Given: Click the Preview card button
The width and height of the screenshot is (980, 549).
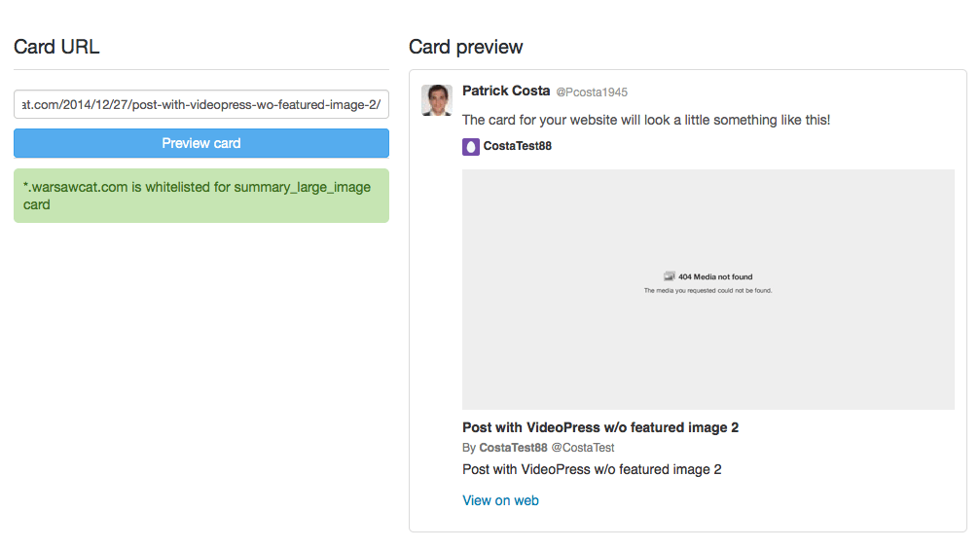Looking at the screenshot, I should coord(201,143).
